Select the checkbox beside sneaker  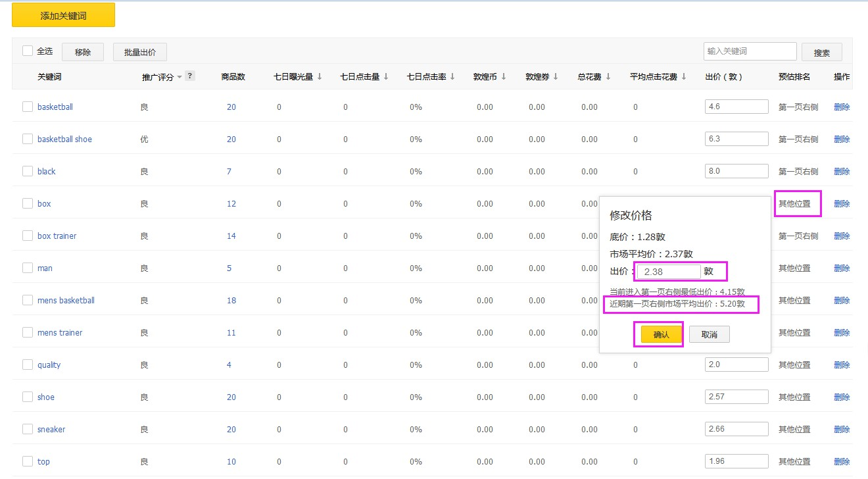28,429
